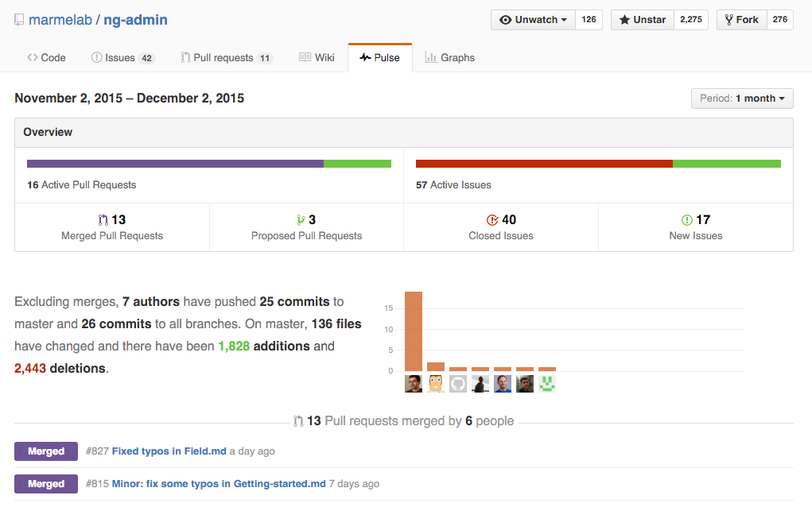
Task: Click the green proposed pull requests bar
Action: point(357,164)
